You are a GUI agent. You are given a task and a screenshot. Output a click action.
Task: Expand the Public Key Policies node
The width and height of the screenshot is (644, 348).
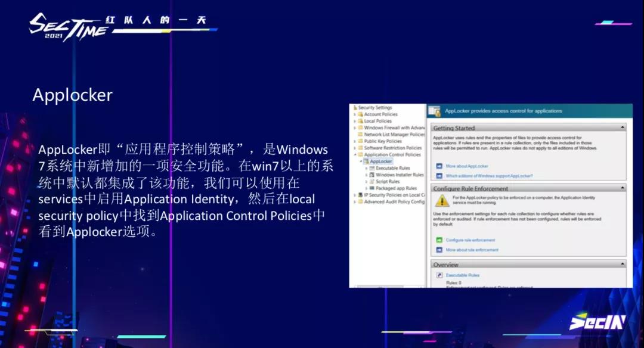pos(354,141)
